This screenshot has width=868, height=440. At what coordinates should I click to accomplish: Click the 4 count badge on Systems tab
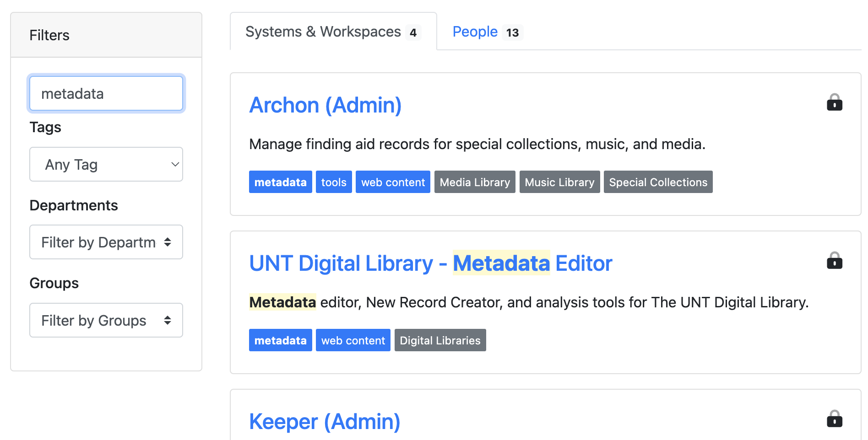tap(413, 32)
